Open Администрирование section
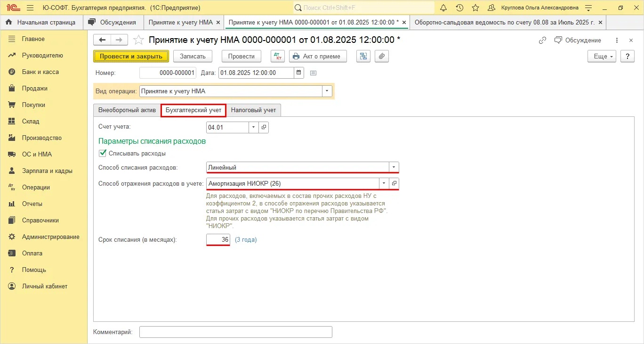Screen dimensions: 644x344 50,237
